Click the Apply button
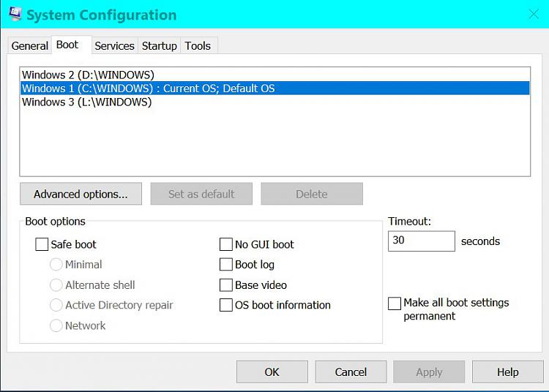Viewport: 549px width, 392px height. (x=429, y=372)
